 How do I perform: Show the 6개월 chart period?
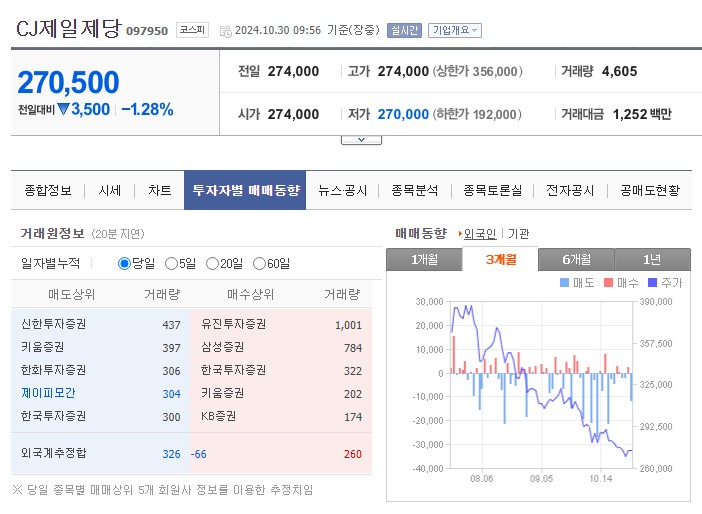click(576, 260)
